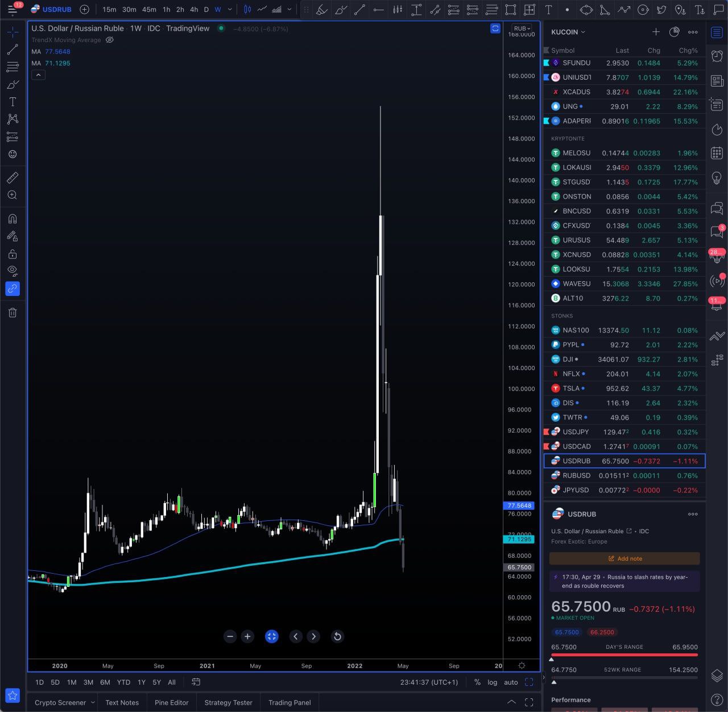This screenshot has height=712, width=728.
Task: Click the USDRUB symbol search button
Action: 51,9
